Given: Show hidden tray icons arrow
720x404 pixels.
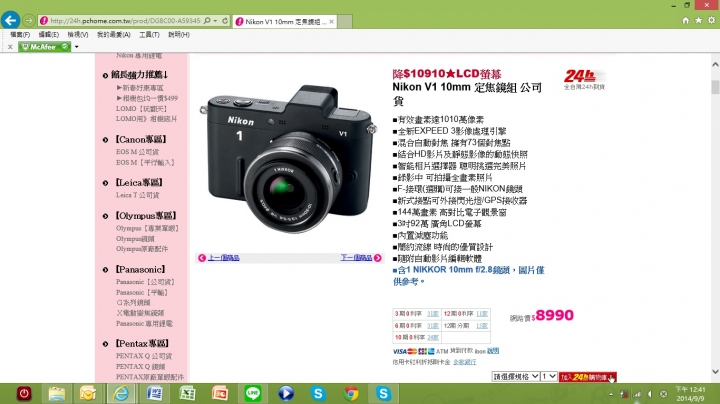Looking at the screenshot, I should pos(611,394).
